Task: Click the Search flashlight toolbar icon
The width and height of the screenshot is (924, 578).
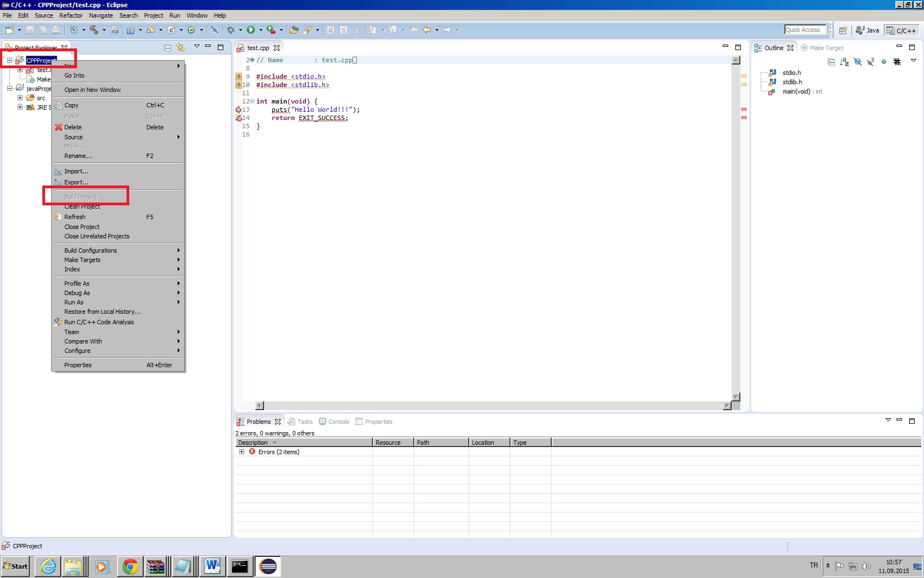Action: [x=308, y=30]
